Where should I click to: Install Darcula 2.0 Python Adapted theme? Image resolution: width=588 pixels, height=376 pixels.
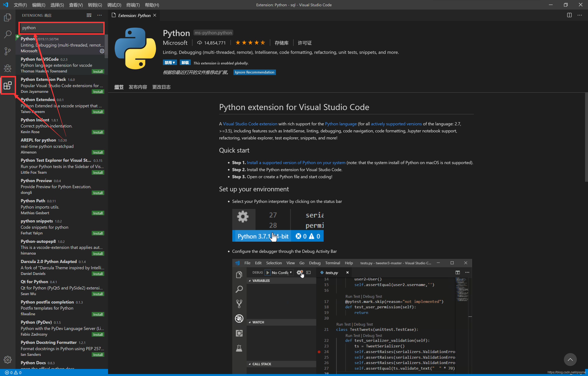click(x=98, y=274)
